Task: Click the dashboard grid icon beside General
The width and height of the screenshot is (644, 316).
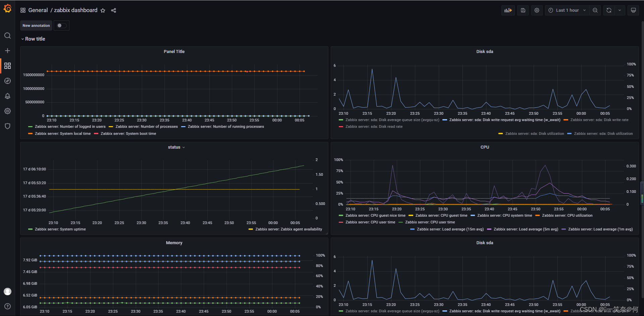Action: coord(23,10)
